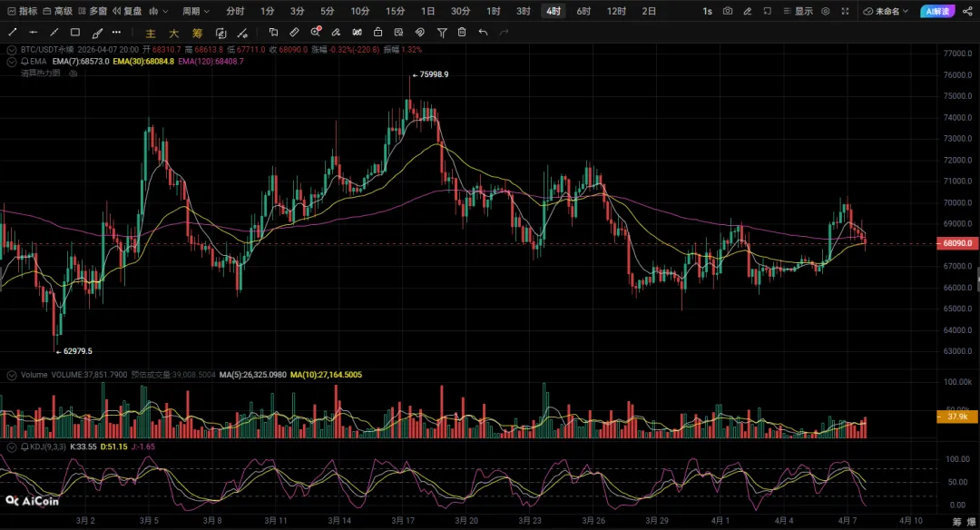Open the 高级 advanced button
This screenshot has width=980, height=530.
[57, 11]
